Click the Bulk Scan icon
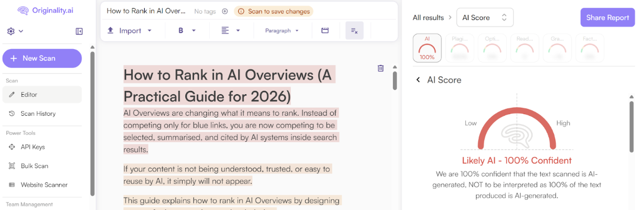Screen dimensions: 644x210 tap(12, 166)
